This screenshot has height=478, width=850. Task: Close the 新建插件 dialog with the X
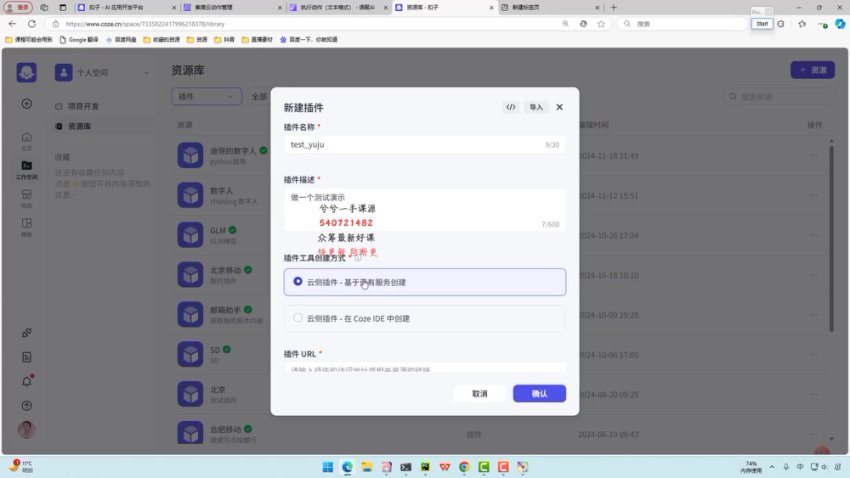pos(559,107)
